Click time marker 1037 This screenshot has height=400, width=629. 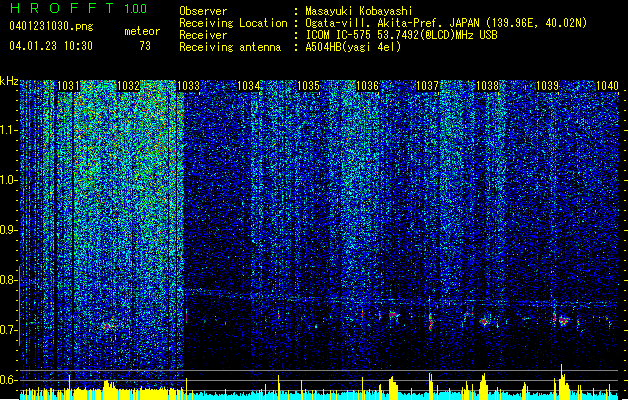(x=428, y=86)
